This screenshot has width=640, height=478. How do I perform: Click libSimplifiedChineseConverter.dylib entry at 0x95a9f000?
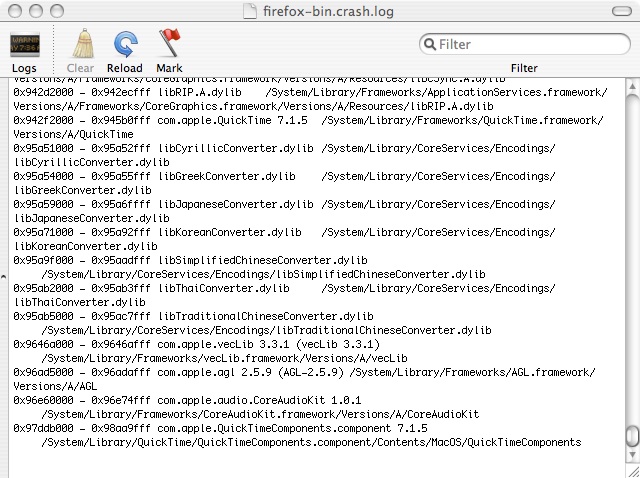[x=190, y=260]
